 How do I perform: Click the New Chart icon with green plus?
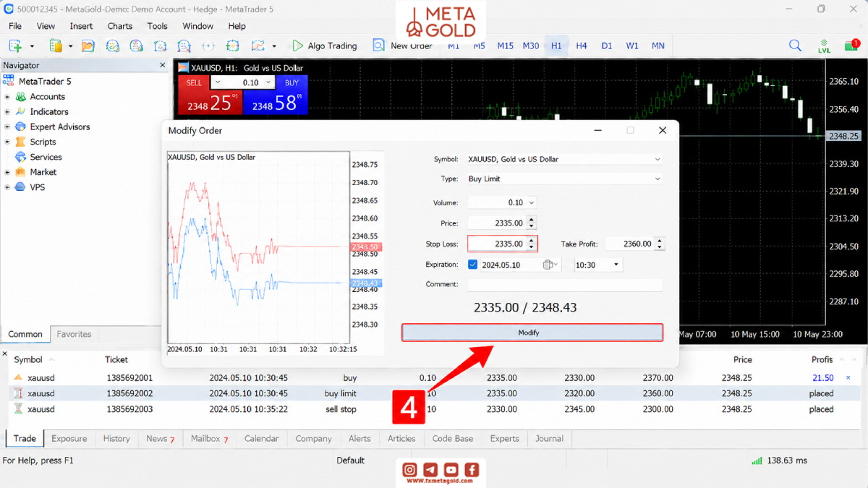pyautogui.click(x=15, y=46)
